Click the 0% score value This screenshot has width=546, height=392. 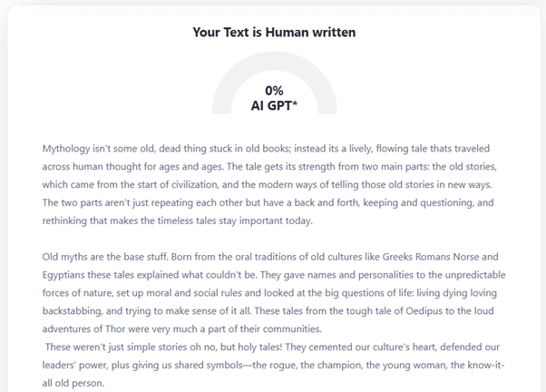[274, 91]
